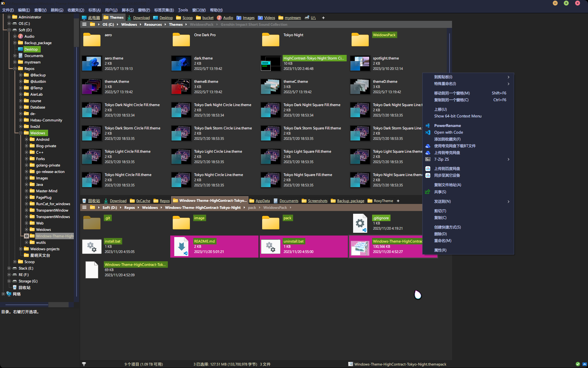This screenshot has width=588, height=368.
Task: Collapse the Weidows folder tree node
Action: (21, 133)
